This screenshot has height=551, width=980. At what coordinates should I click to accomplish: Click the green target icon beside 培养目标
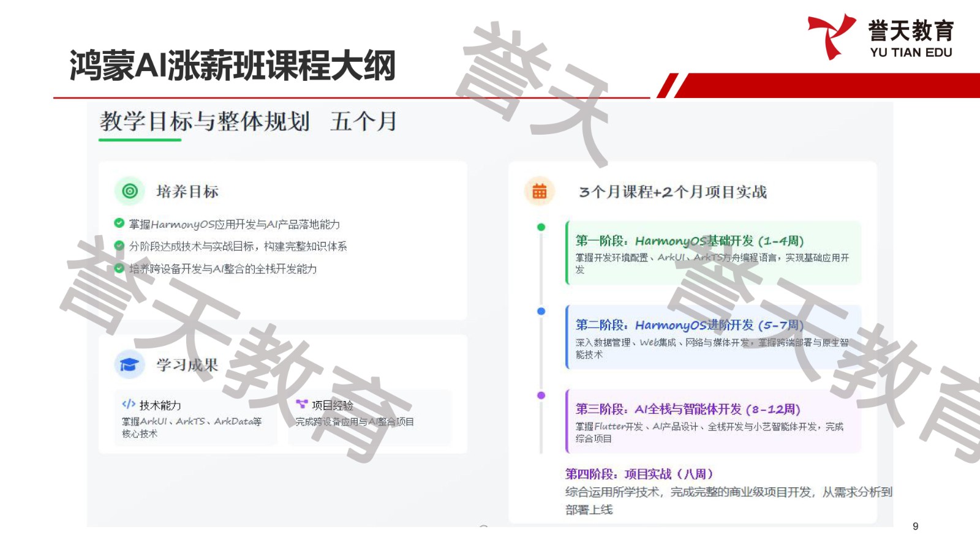[130, 191]
